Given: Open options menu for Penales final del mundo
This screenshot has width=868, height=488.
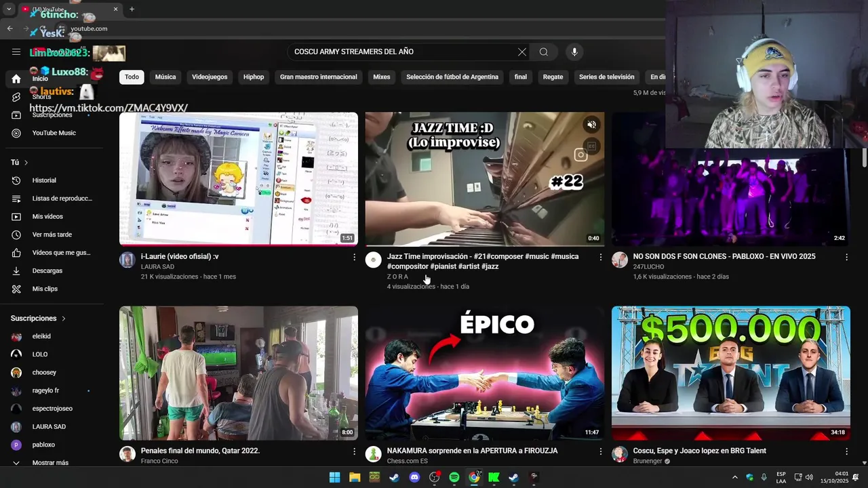Looking at the screenshot, I should tap(354, 451).
